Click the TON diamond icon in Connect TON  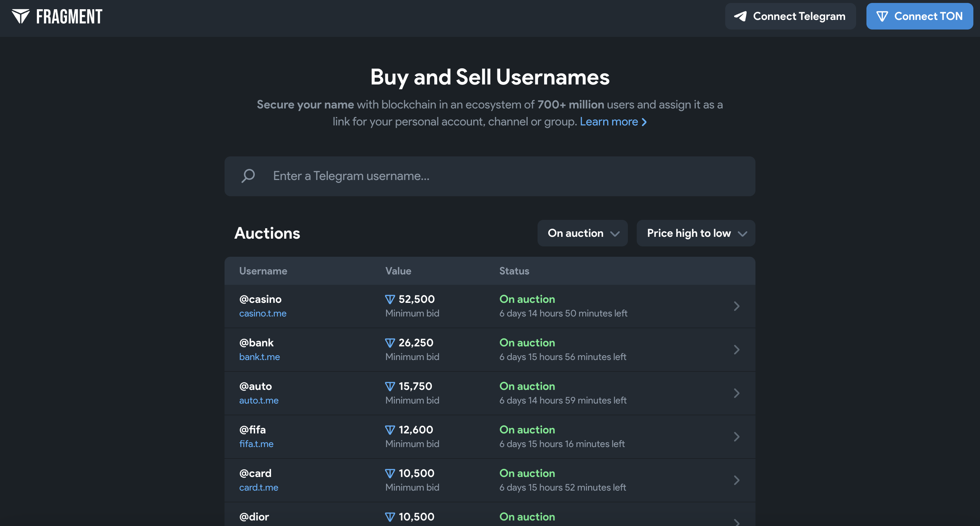coord(883,16)
